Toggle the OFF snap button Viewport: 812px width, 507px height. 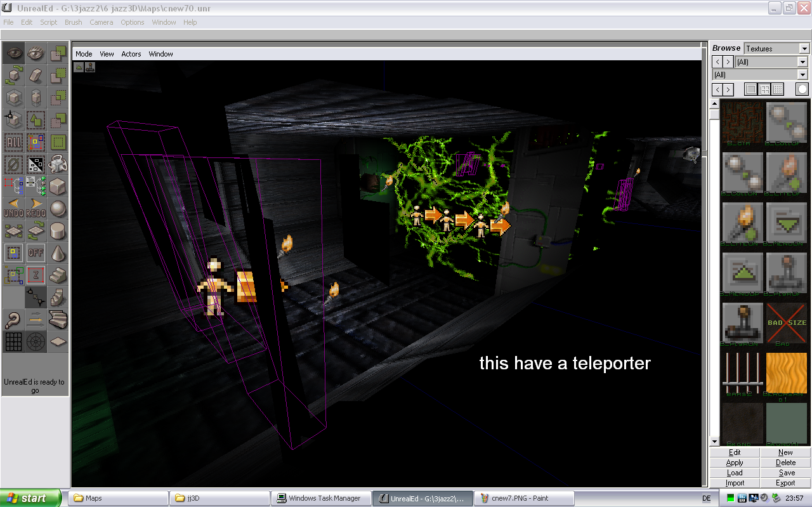(36, 254)
